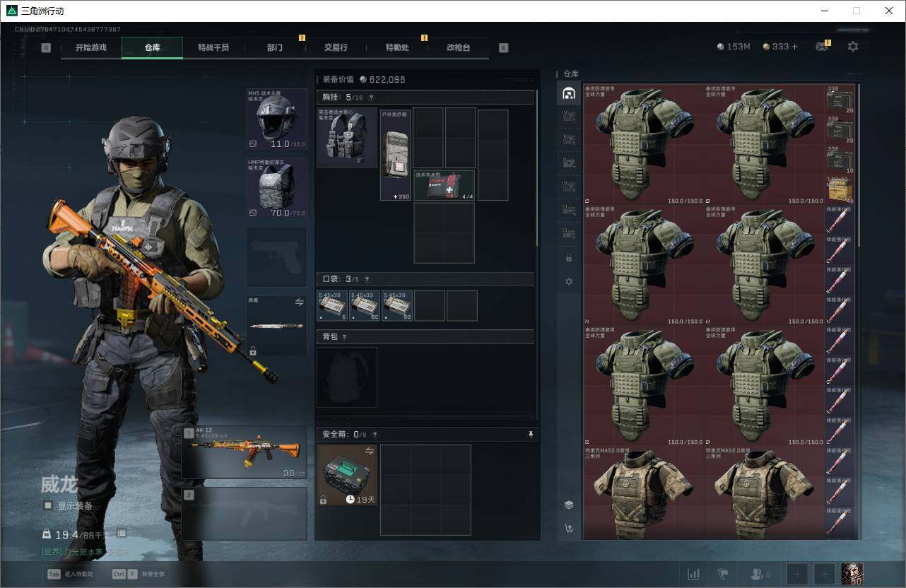The image size is (906, 588).
Task: Select the 户外医疗箱 medical kit
Action: 396,154
